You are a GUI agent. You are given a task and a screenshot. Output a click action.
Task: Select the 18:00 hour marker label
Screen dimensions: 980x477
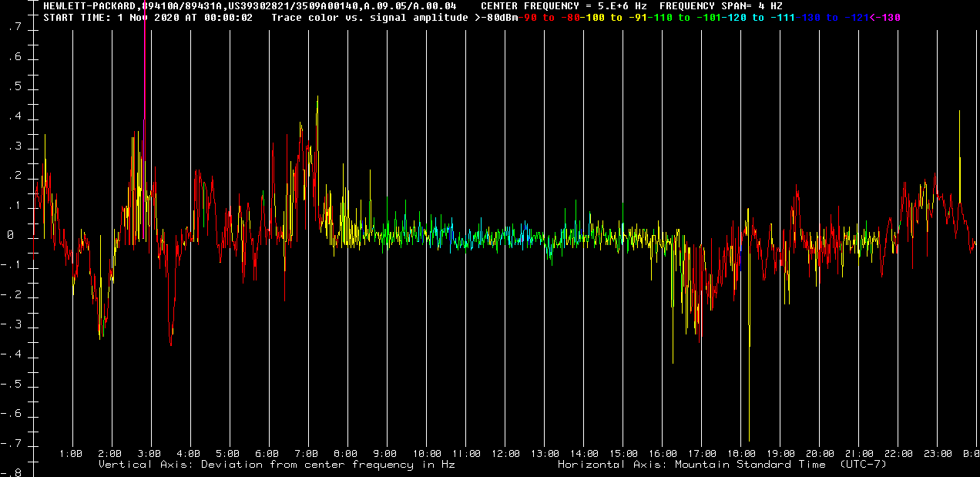[741, 454]
